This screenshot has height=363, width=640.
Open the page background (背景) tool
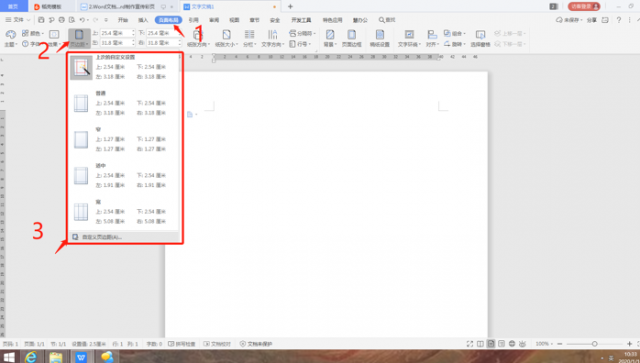330,38
